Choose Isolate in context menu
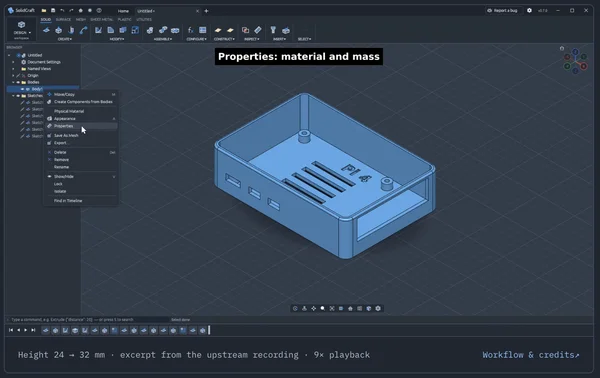The width and height of the screenshot is (600, 378). point(81,191)
